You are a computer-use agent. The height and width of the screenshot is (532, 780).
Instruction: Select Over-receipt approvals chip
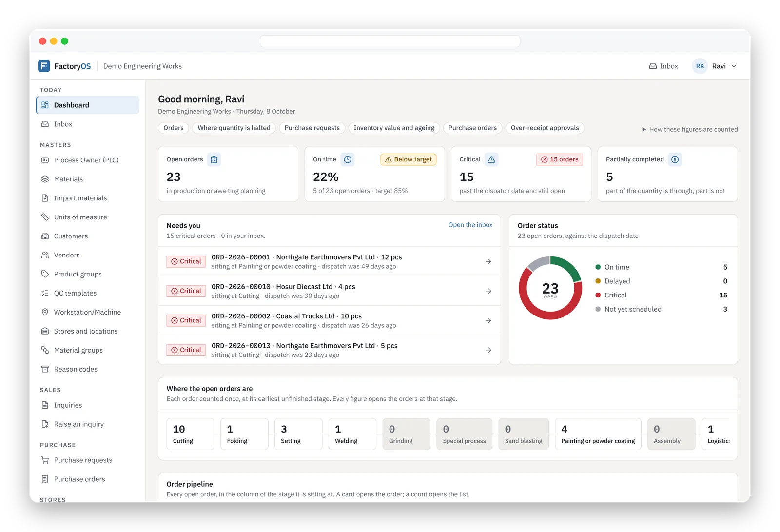[x=545, y=128]
